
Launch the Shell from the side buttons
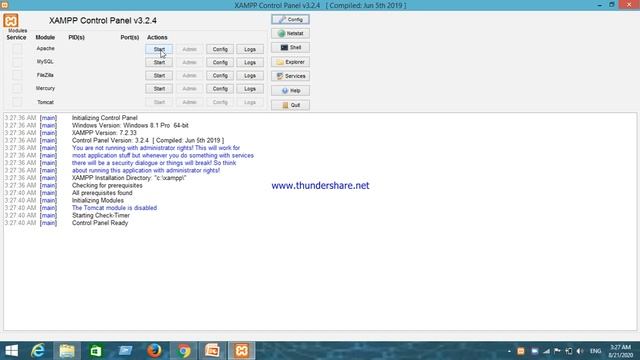point(290,48)
